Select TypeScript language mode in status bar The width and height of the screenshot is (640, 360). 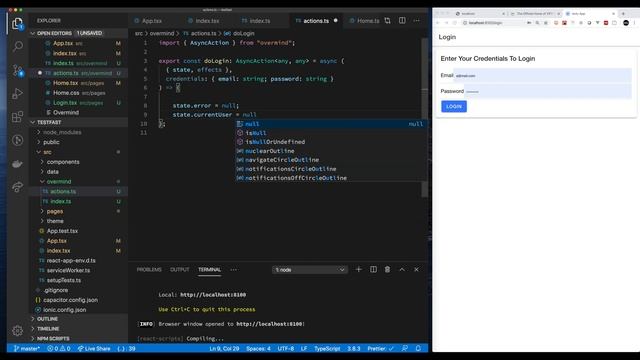[327, 349]
